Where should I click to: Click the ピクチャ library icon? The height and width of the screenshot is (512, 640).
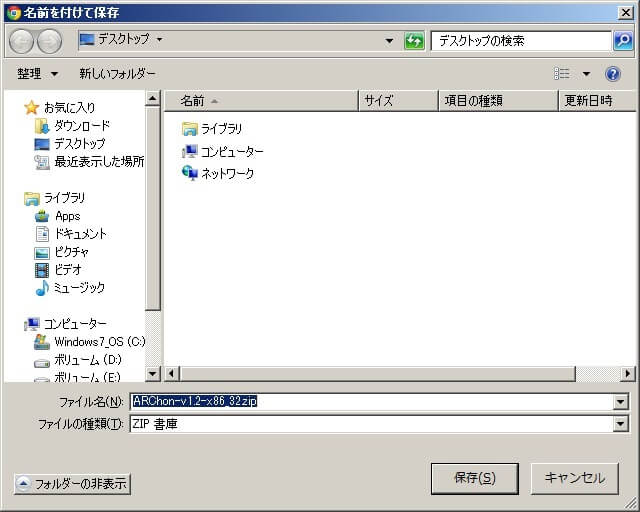pyautogui.click(x=42, y=252)
